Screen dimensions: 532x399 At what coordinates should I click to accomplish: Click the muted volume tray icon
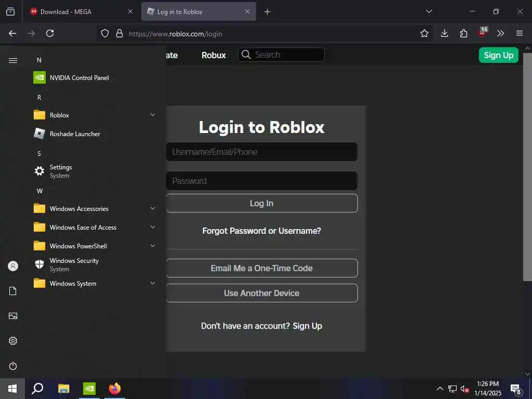(x=464, y=389)
